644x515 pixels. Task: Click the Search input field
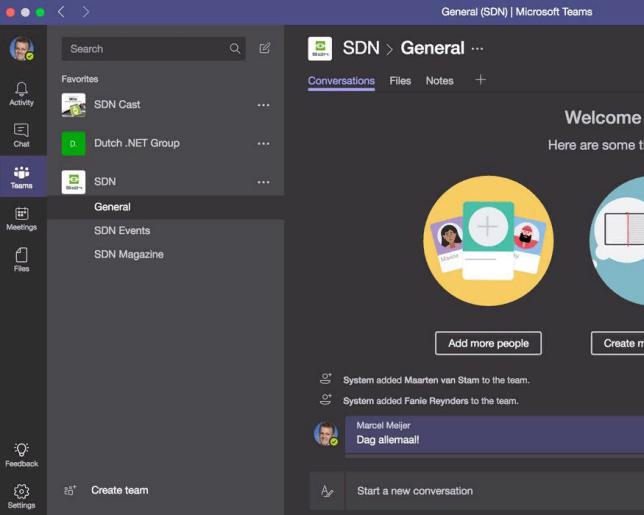pos(154,49)
